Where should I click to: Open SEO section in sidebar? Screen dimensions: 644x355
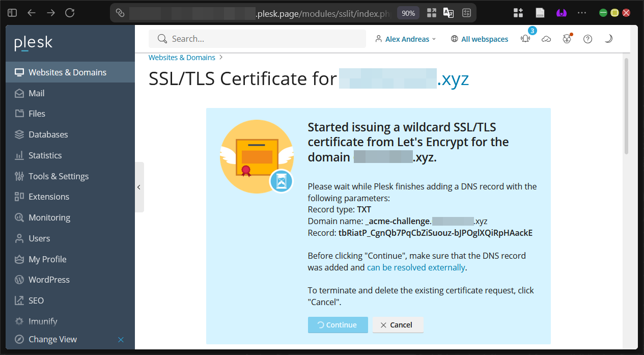click(x=70, y=301)
